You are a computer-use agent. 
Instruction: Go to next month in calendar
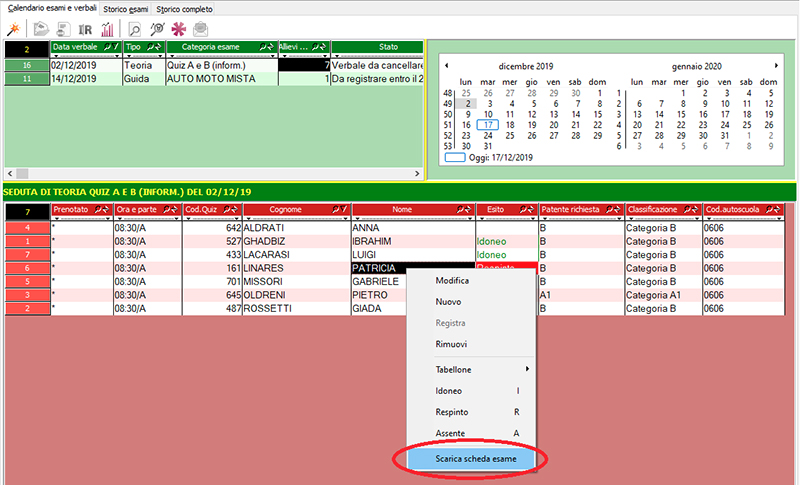pos(776,65)
